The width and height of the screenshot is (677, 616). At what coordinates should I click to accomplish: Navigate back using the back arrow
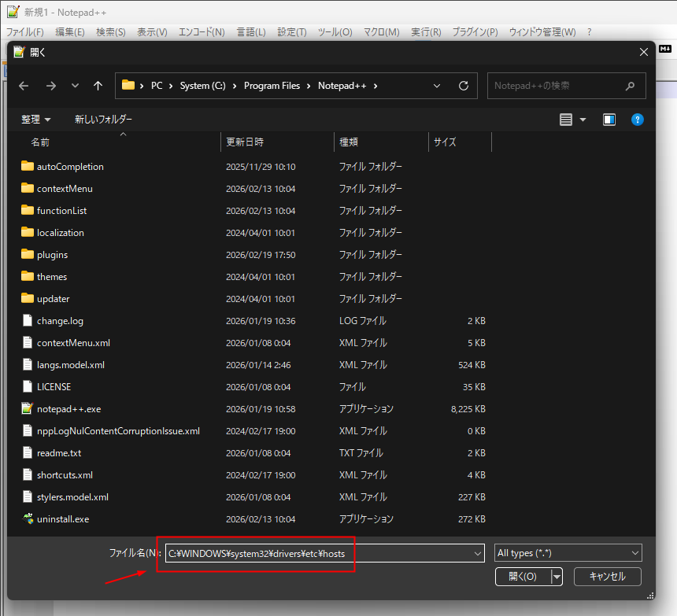click(23, 86)
